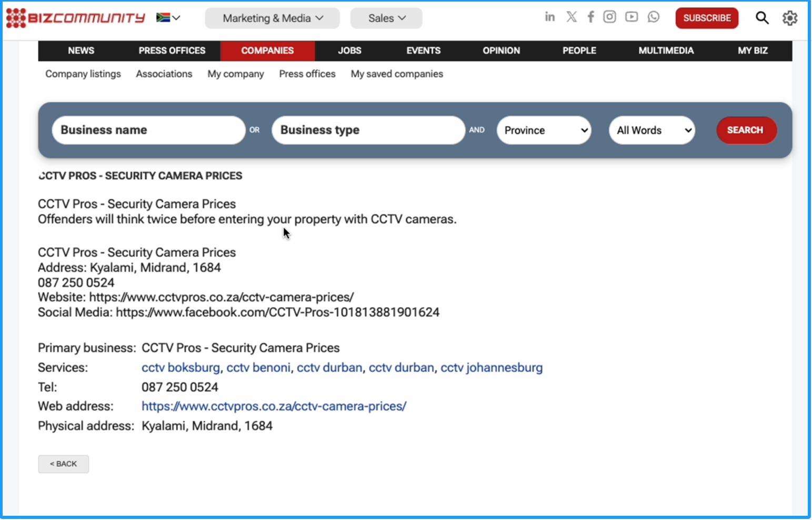Open the X (Twitter) social icon
The width and height of the screenshot is (812, 520).
572,17
